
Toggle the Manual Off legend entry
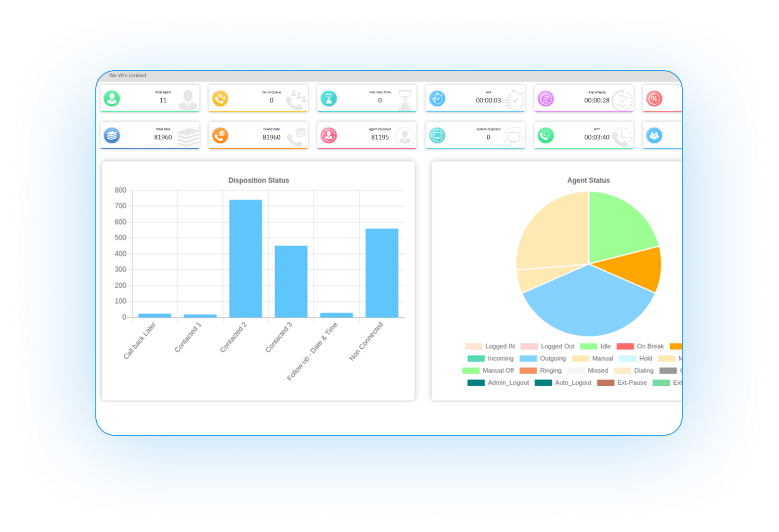[x=488, y=370]
